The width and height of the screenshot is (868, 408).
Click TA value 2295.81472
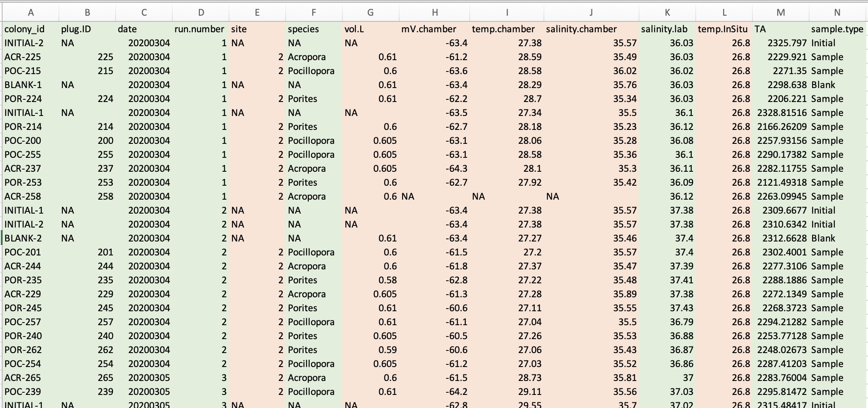(x=781, y=392)
